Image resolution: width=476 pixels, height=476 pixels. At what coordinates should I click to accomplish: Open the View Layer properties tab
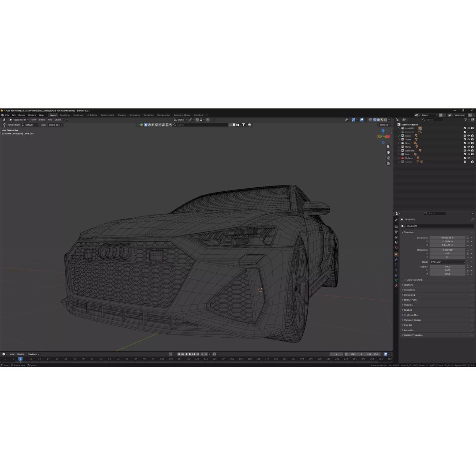coord(396,237)
